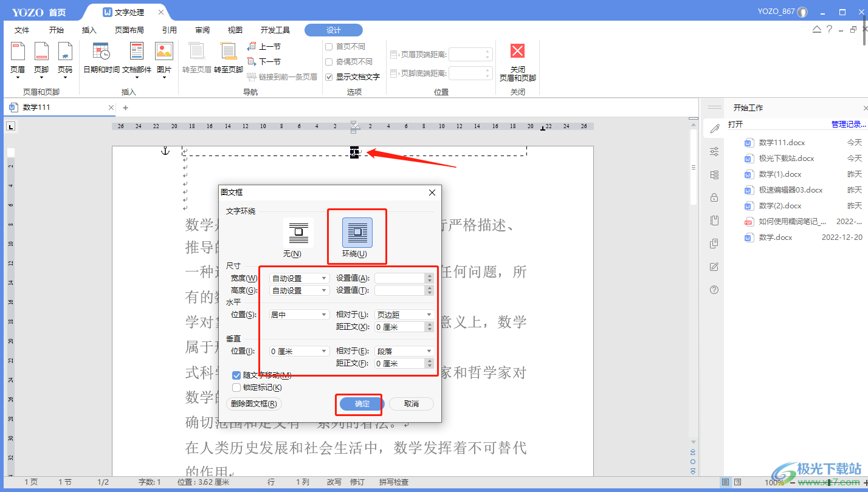Open 宽度(W) 自动设置 dropdown

tap(299, 278)
